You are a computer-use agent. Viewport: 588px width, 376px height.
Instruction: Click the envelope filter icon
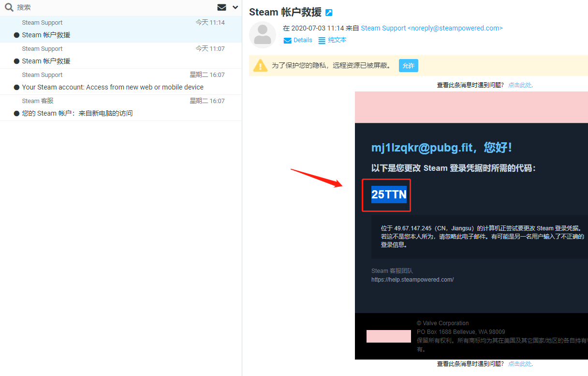221,7
